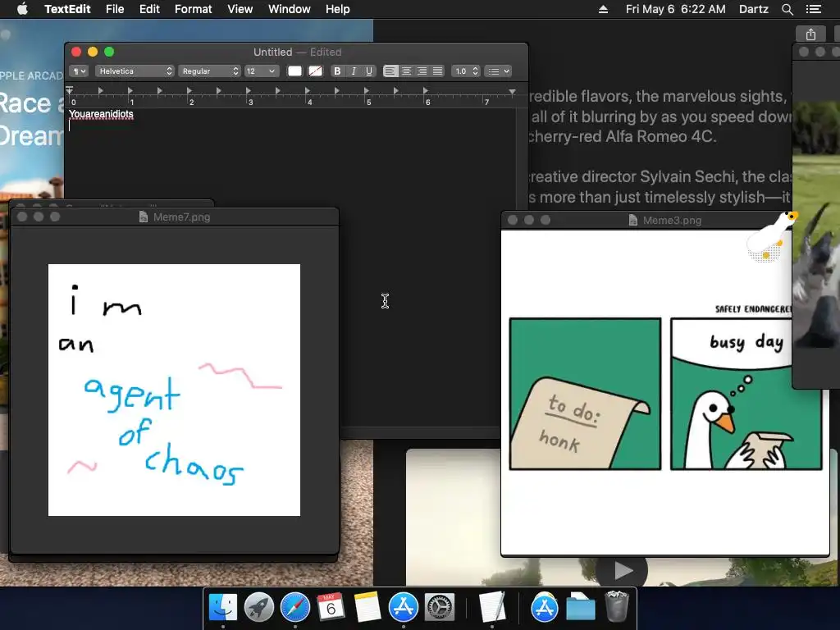Screen dimensions: 840x630
Task: Open the Downloads folder in Dock
Action: click(x=581, y=608)
